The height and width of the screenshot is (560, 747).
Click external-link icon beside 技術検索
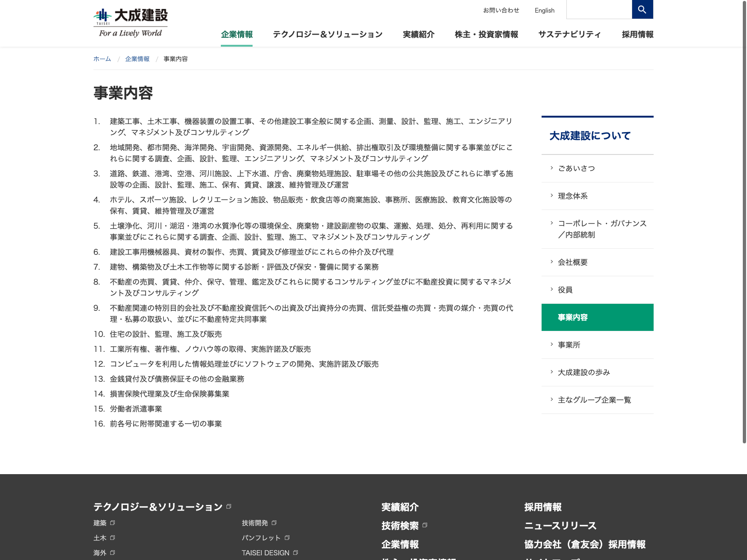pyautogui.click(x=425, y=525)
